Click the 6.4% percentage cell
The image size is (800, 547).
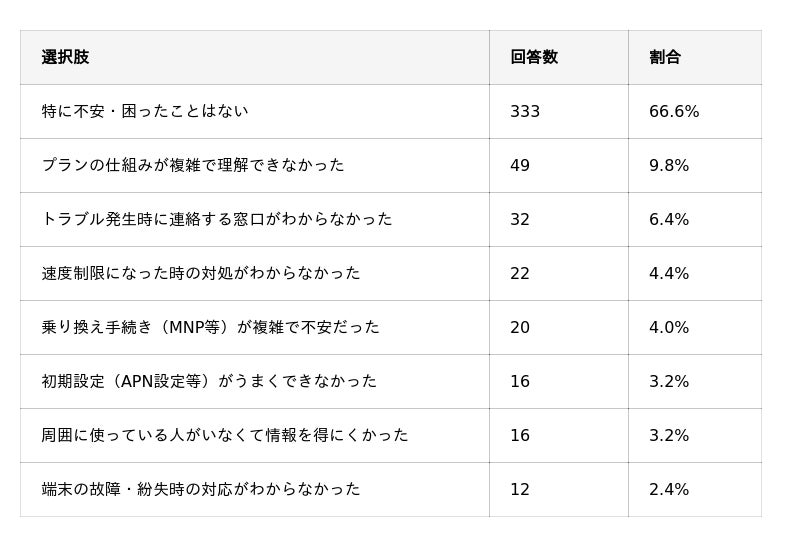pos(669,220)
